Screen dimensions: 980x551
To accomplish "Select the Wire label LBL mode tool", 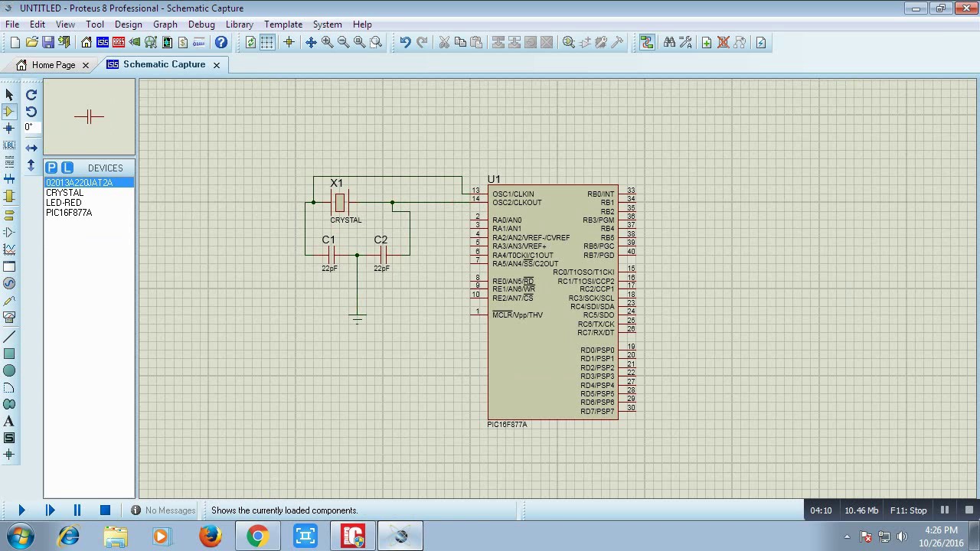I will [9, 145].
